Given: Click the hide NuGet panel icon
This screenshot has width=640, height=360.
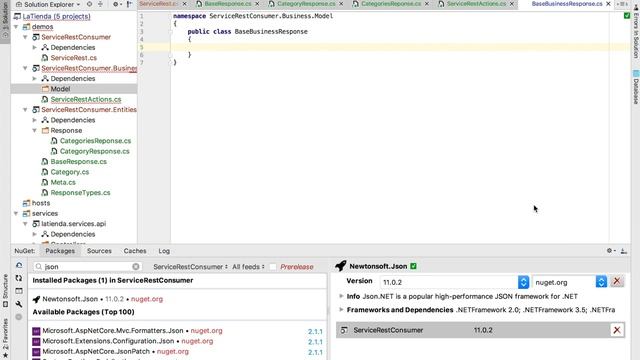Looking at the screenshot, I should tap(624, 251).
